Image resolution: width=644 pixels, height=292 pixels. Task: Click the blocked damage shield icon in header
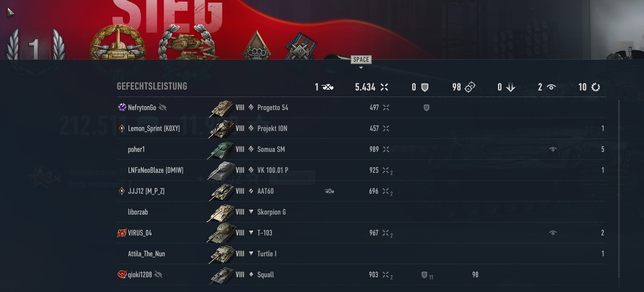tap(425, 87)
